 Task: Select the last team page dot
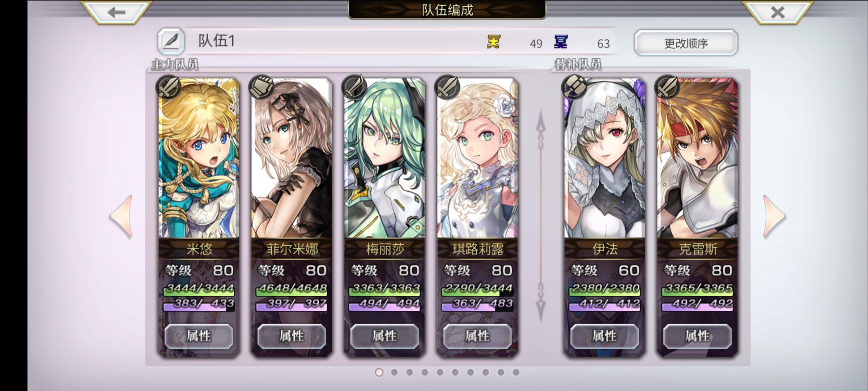[516, 372]
